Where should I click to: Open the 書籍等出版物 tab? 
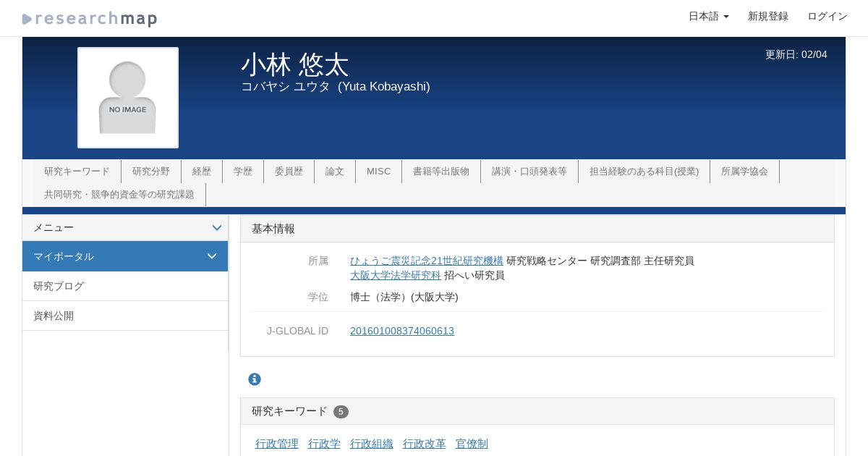point(441,172)
